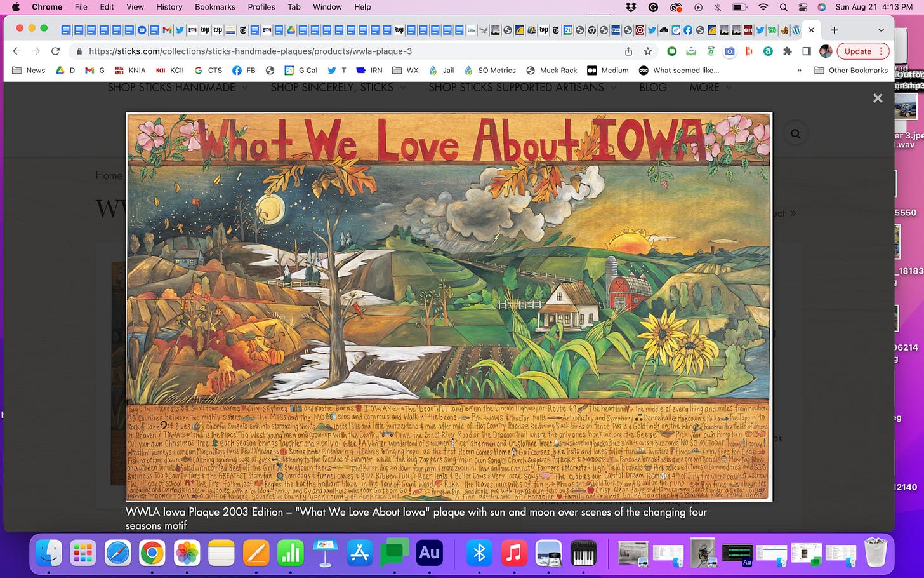Toggle the Chrome side panel icon
924x578 pixels.
[807, 51]
